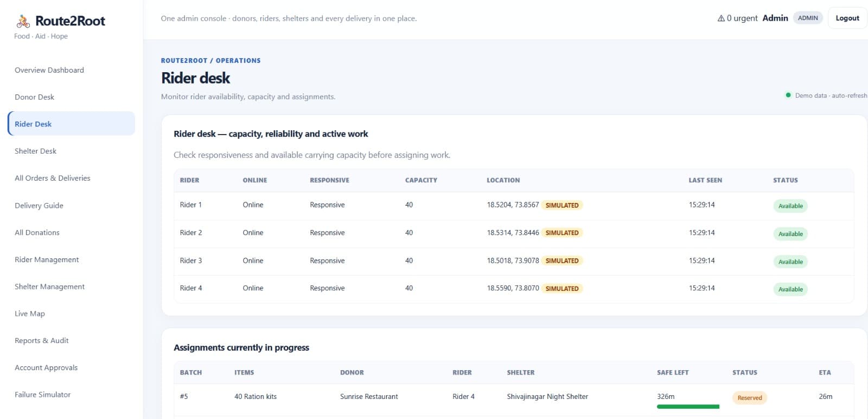Click the green auto-refresh status dot
The image size is (868, 419).
[x=788, y=95]
